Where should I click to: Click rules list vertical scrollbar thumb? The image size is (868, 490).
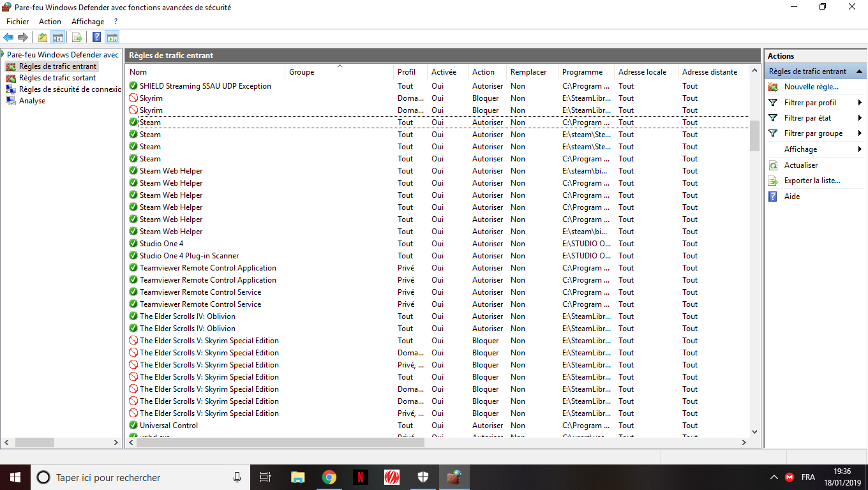pos(754,135)
